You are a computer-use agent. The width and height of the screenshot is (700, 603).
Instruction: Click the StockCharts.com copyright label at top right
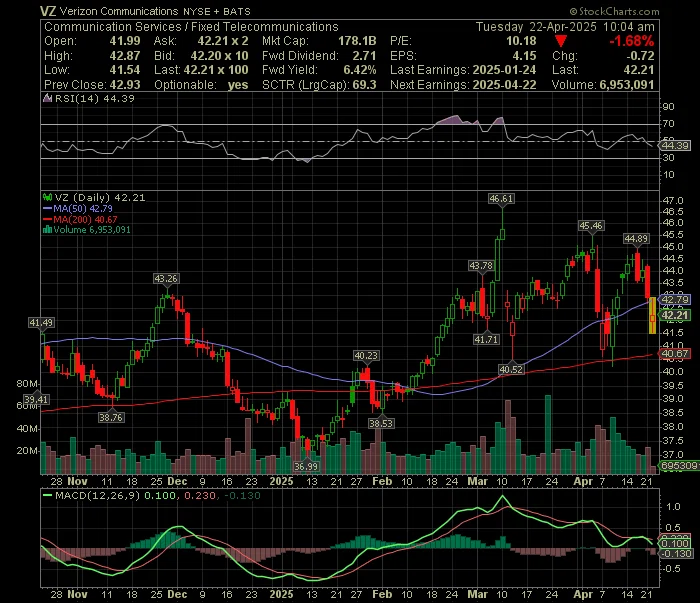614,11
